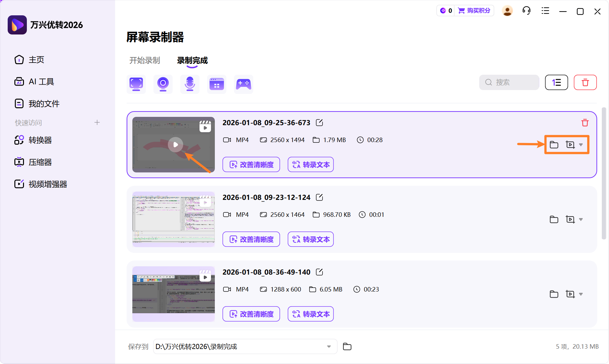This screenshot has height=364, width=609.
Task: Click 转录文本 on the last recording
Action: coord(310,314)
